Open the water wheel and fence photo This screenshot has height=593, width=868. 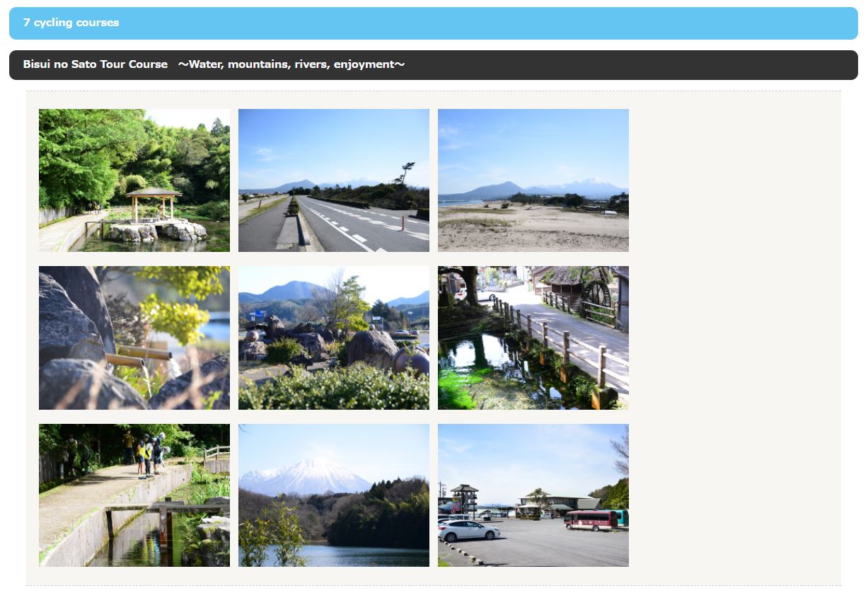point(533,338)
